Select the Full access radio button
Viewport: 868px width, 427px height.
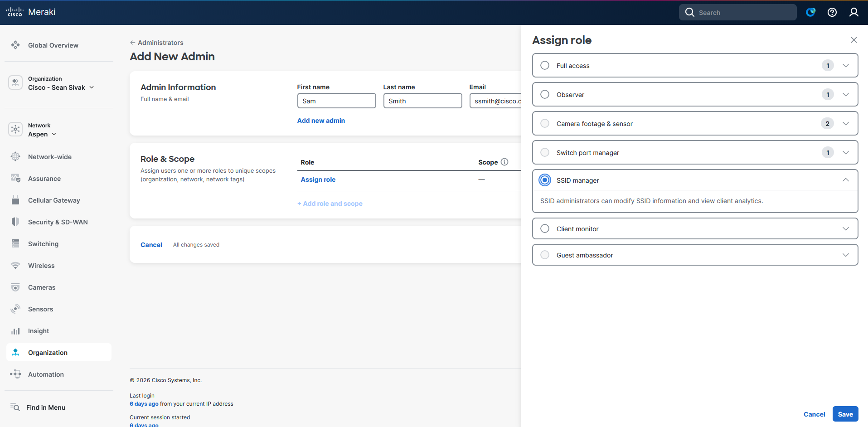(x=545, y=66)
